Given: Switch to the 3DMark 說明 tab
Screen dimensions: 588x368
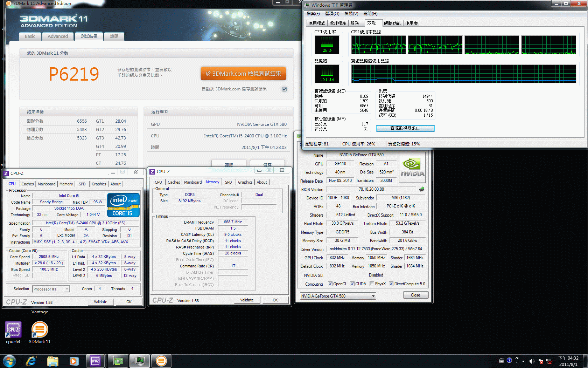Looking at the screenshot, I should pos(114,36).
